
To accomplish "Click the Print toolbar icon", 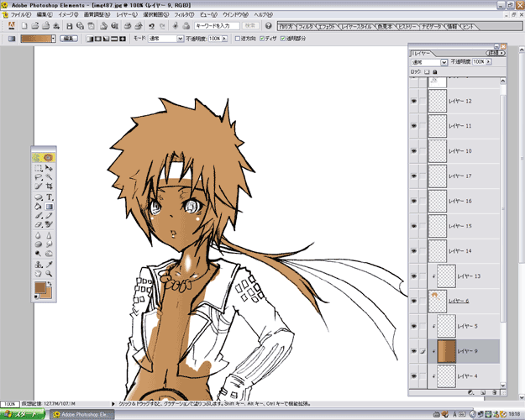I will coord(128,26).
